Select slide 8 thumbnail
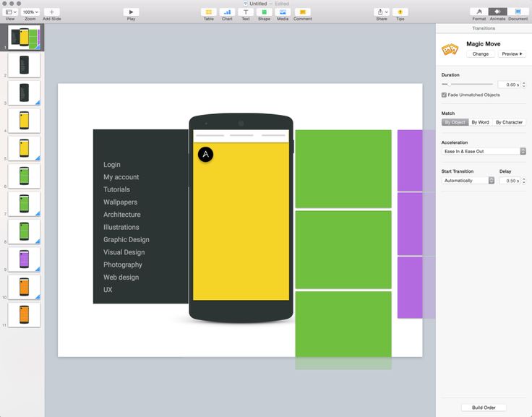 pyautogui.click(x=24, y=232)
